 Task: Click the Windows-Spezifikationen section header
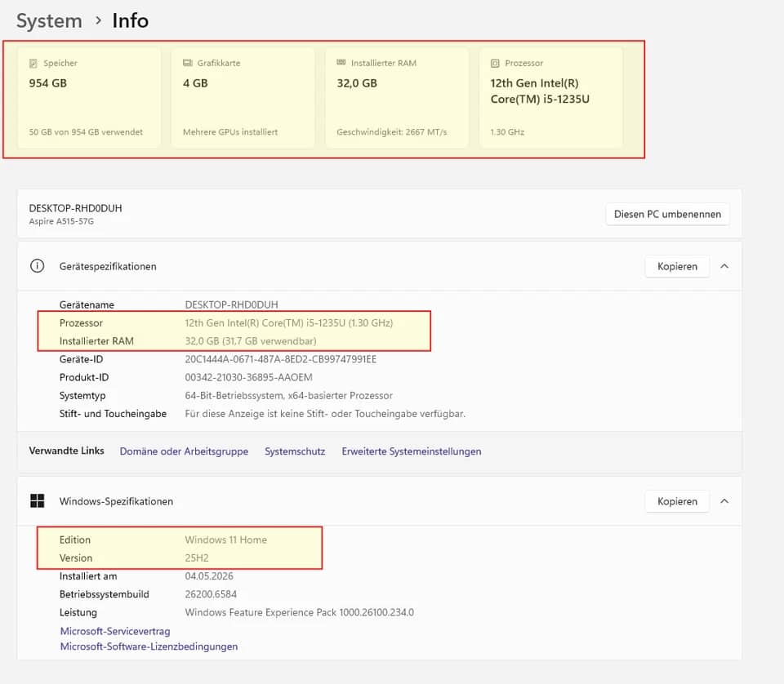pyautogui.click(x=380, y=501)
